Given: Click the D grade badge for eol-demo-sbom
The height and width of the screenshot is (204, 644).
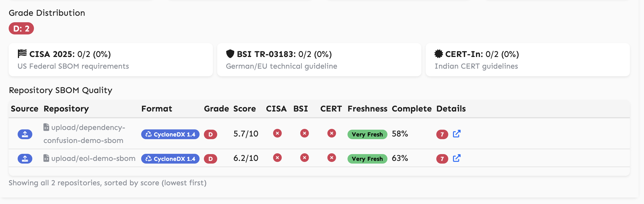Looking at the screenshot, I should 210,159.
